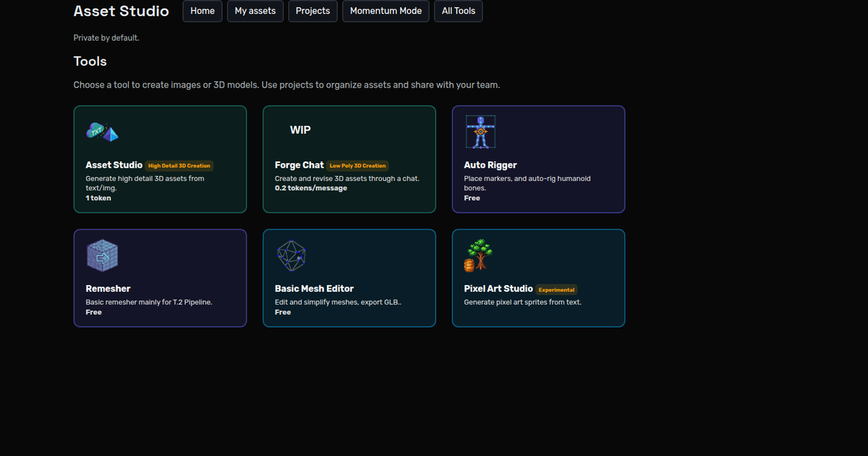Click the Basic Mesh Editor wireframe icon
868x456 pixels.
pos(292,256)
